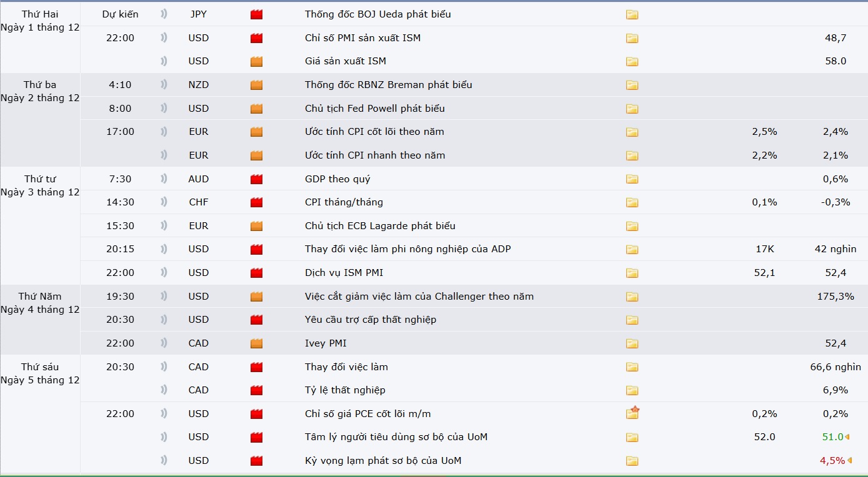The height and width of the screenshot is (477, 868).
Task: Click red impact icon for GDP theo quý
Action: (x=256, y=179)
